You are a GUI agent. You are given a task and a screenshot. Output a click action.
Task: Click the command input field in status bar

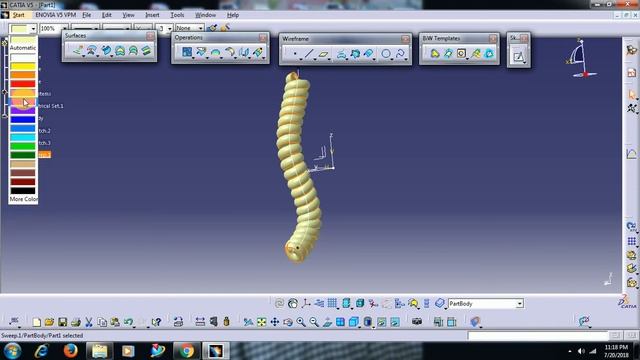(538, 336)
